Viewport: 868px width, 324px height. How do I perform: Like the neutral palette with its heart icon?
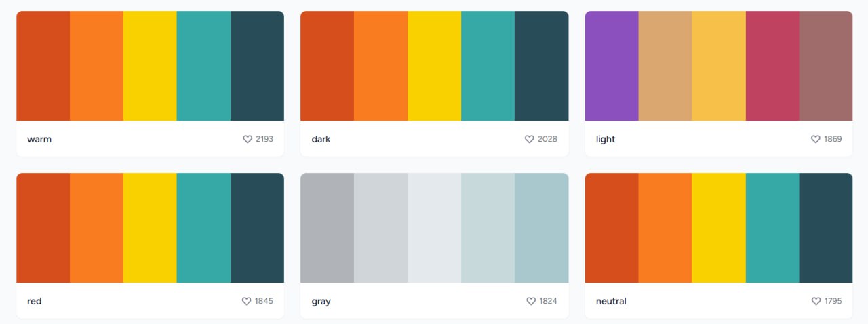click(x=816, y=301)
